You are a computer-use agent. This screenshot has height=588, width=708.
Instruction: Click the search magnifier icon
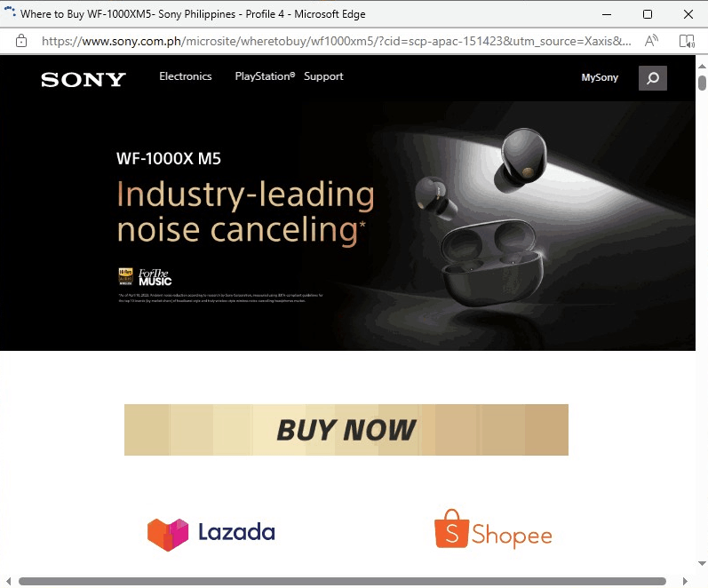click(652, 78)
